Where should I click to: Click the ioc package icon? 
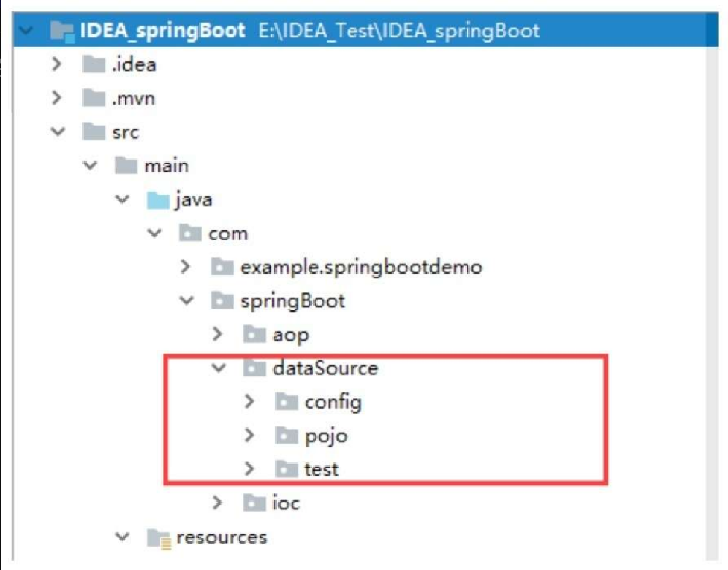254,503
